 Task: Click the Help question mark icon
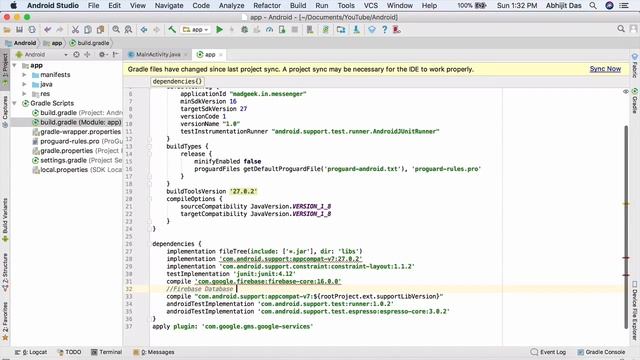[384, 29]
